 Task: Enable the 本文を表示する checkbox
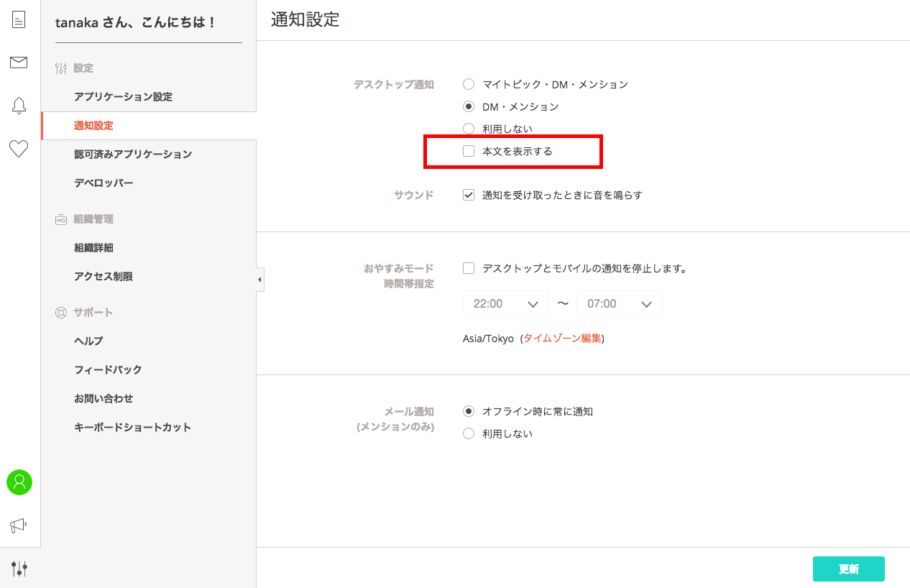[x=469, y=151]
